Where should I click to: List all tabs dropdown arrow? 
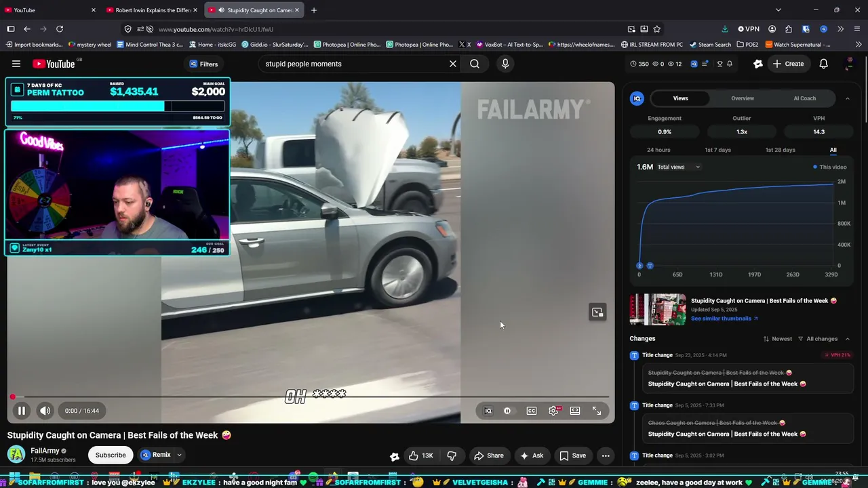(778, 10)
